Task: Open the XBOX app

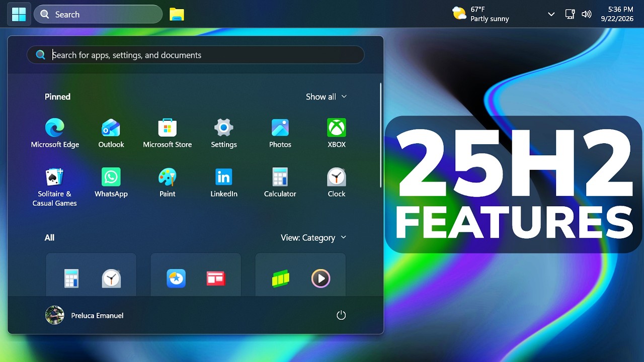Action: (x=337, y=133)
